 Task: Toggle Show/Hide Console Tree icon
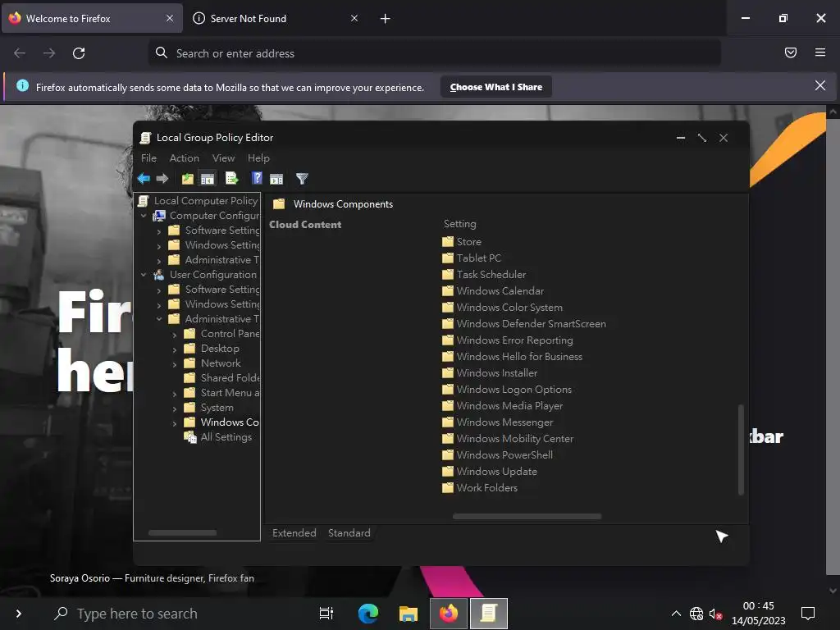[x=208, y=178]
